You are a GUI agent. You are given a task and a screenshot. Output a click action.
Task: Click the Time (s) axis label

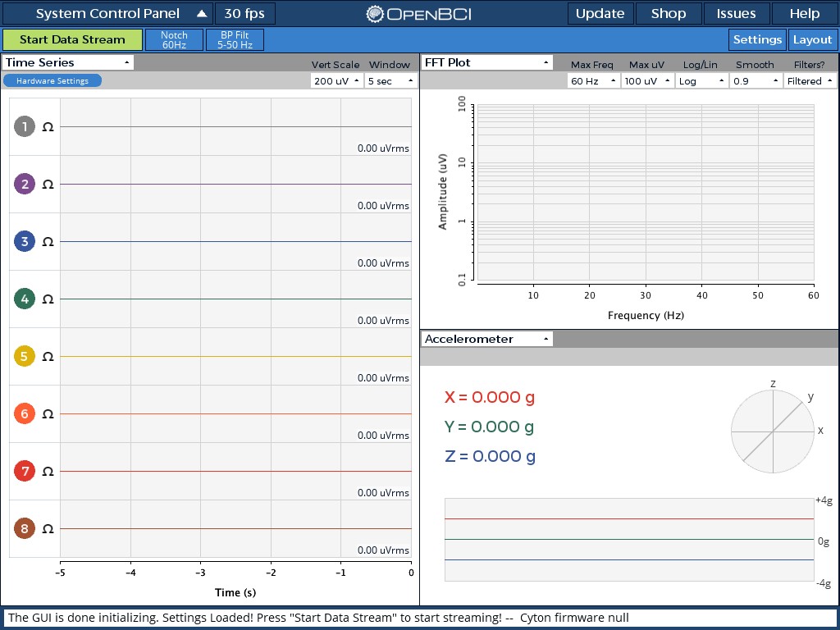[235, 592]
